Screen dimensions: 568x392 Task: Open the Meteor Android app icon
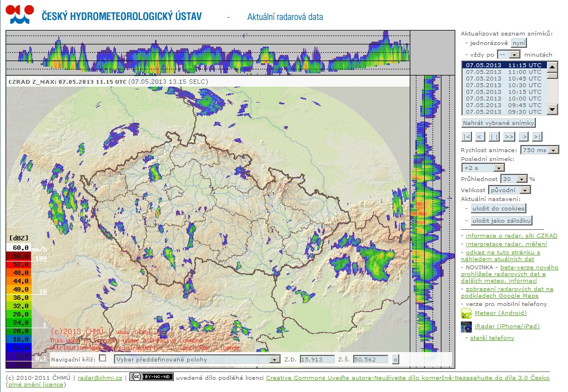click(466, 313)
